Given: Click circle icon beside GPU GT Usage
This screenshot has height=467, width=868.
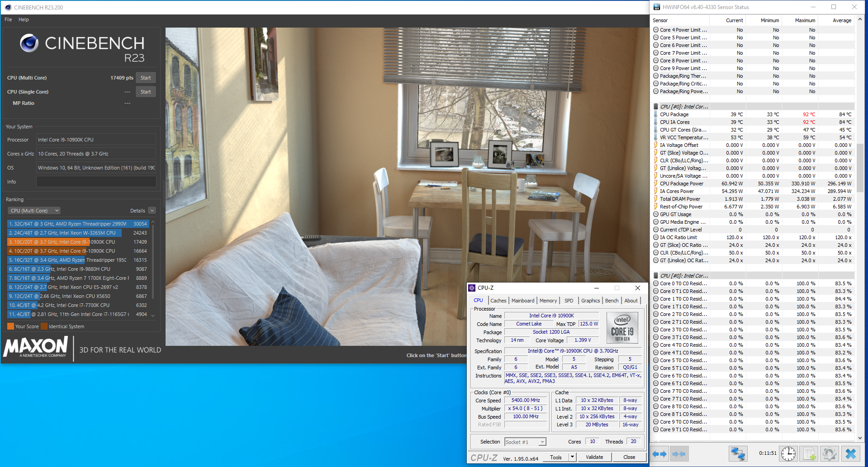Looking at the screenshot, I should 656,214.
